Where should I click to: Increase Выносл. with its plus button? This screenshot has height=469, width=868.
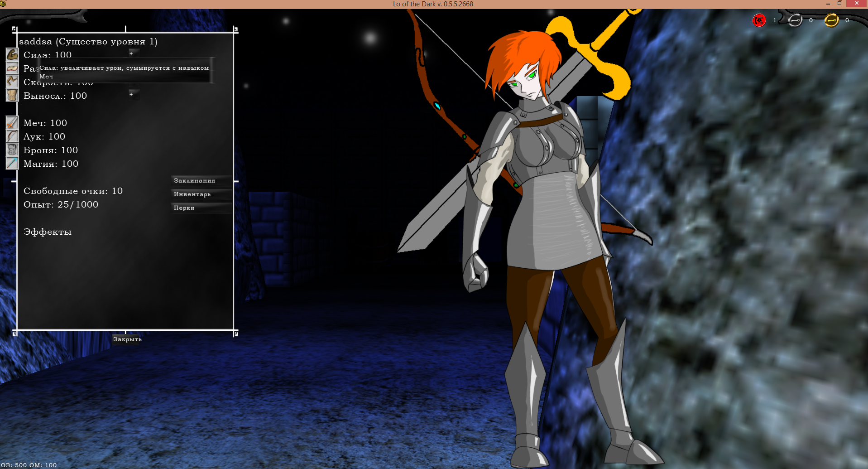click(x=131, y=94)
